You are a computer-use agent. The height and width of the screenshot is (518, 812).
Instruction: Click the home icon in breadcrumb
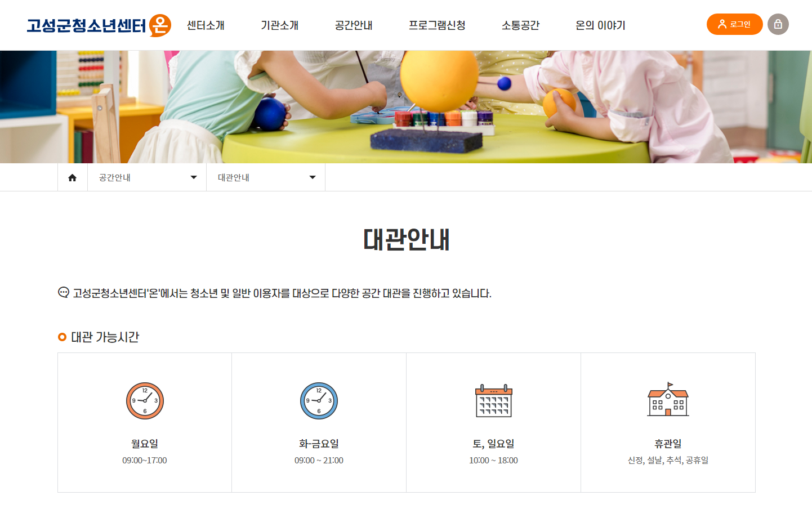point(72,177)
